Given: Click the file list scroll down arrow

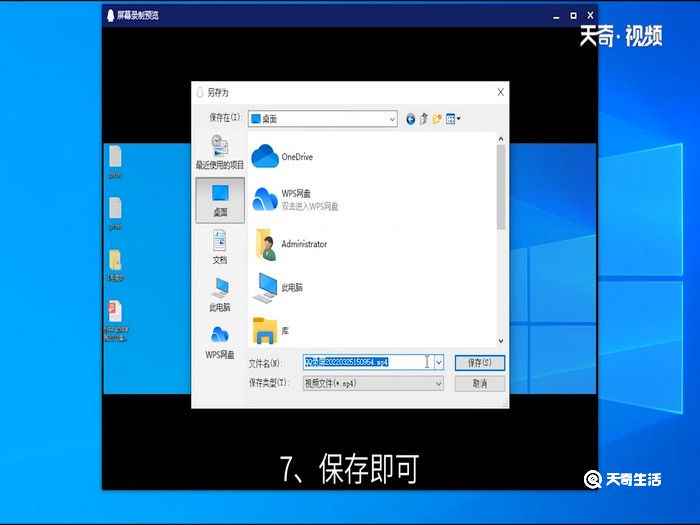Looking at the screenshot, I should point(501,341).
